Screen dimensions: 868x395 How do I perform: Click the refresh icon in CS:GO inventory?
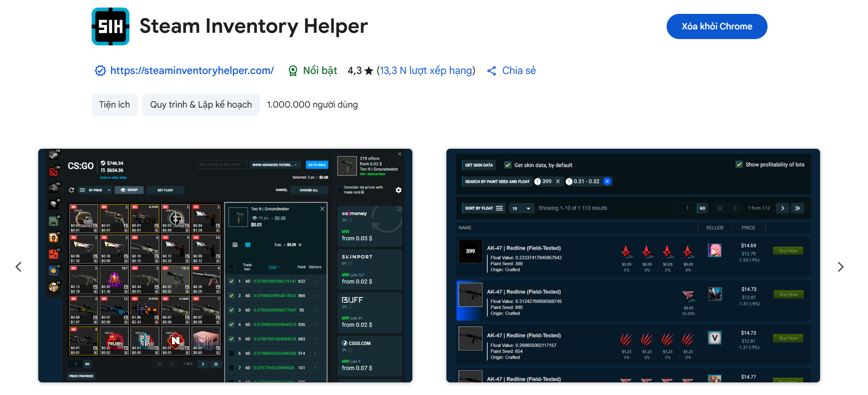tap(71, 190)
